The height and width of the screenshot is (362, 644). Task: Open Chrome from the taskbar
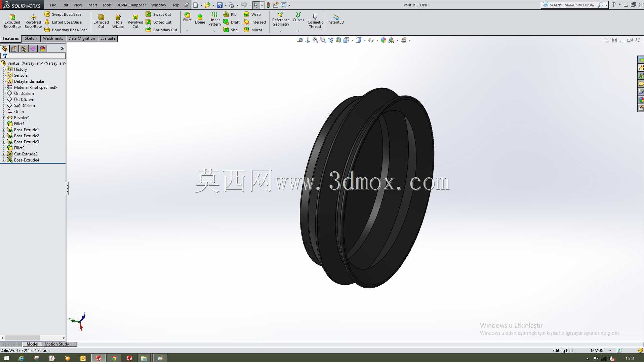[x=114, y=358]
